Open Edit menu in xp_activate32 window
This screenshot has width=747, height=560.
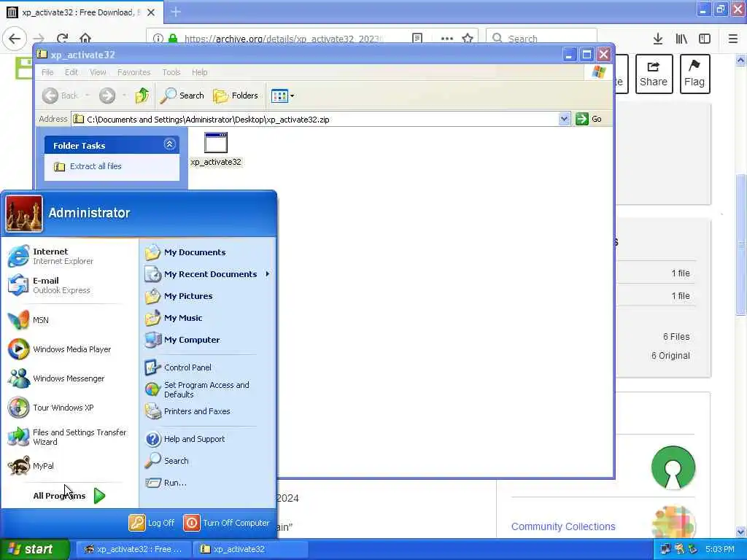(x=71, y=72)
